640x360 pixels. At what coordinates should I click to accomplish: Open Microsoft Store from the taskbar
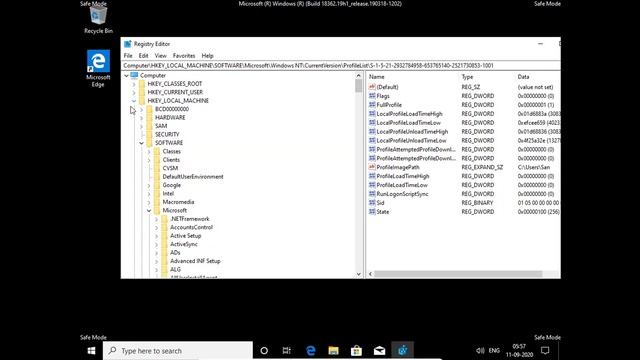pyautogui.click(x=356, y=351)
